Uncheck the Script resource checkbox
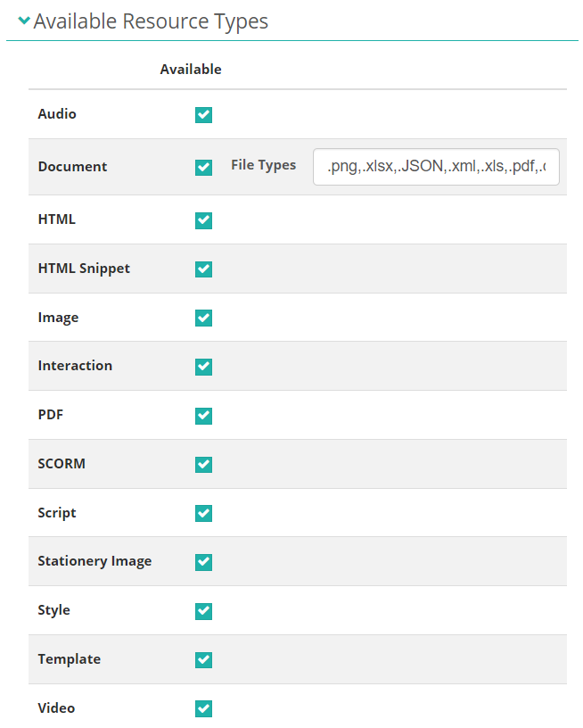 pyautogui.click(x=203, y=513)
